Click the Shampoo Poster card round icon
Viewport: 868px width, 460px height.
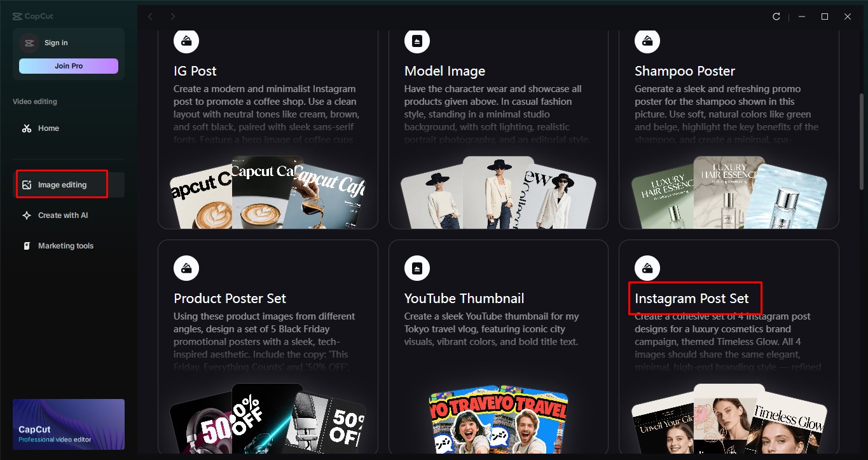point(647,41)
